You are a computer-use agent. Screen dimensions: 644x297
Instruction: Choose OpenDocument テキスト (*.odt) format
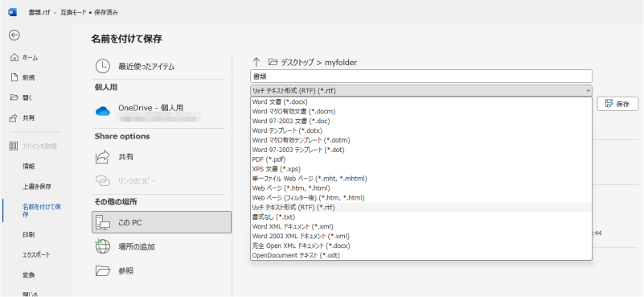click(x=421, y=255)
